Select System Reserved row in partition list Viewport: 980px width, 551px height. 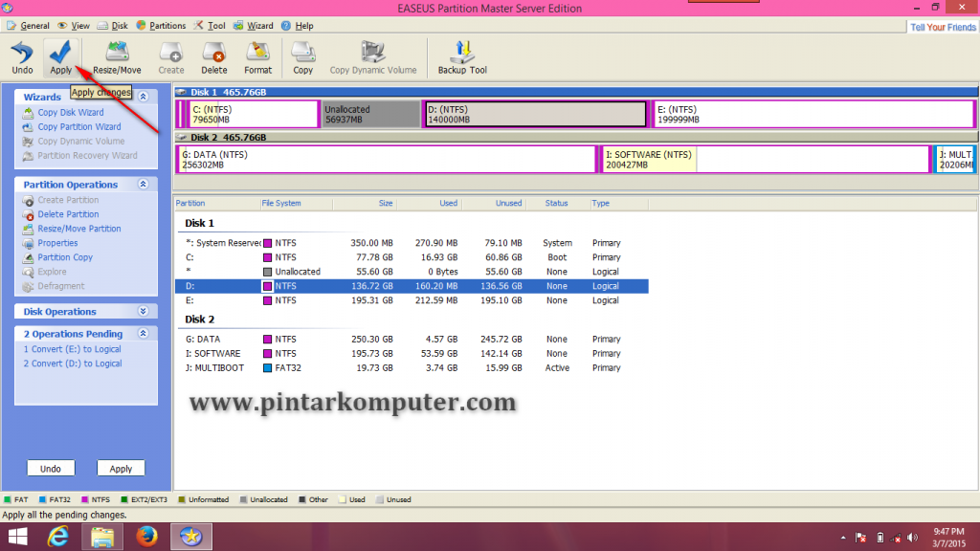412,243
